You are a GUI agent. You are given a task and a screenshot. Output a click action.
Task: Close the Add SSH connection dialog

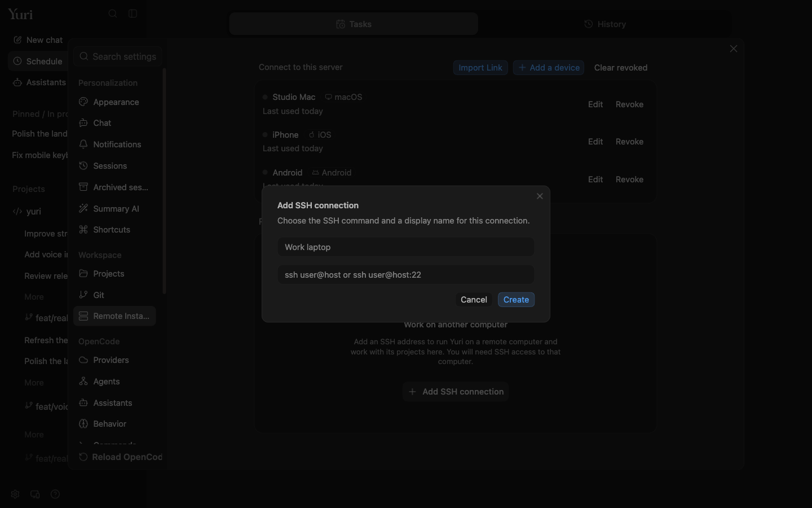click(x=540, y=196)
